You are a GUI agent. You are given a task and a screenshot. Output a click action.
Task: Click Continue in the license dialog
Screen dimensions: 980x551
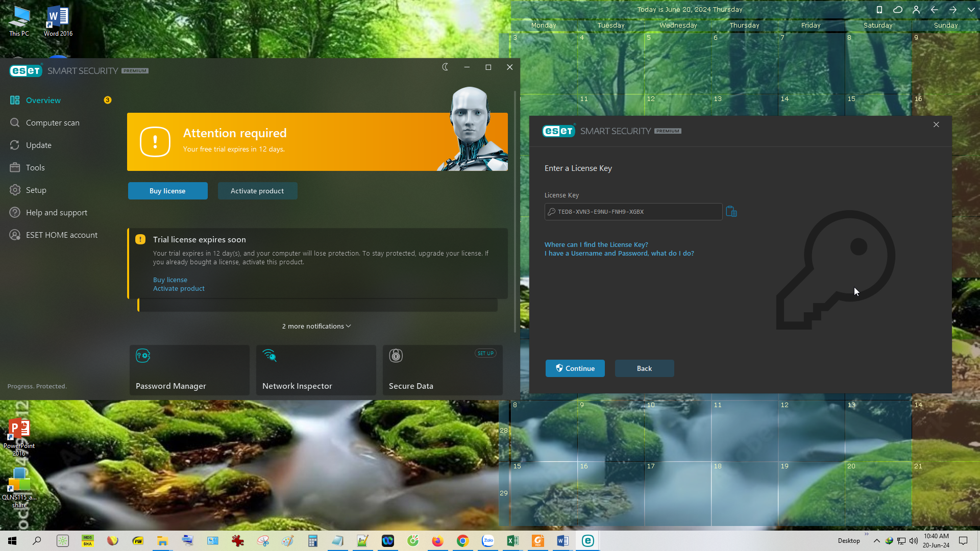[x=575, y=368]
